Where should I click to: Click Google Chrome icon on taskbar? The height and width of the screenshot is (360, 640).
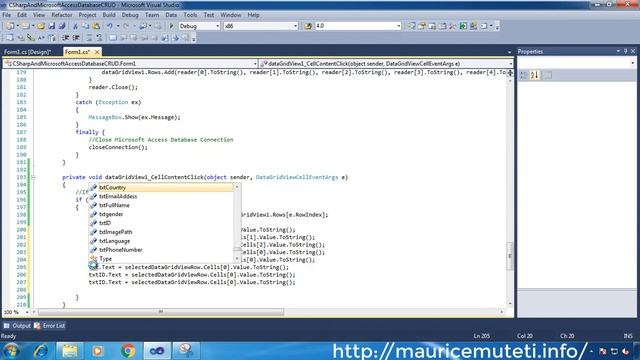[128, 351]
